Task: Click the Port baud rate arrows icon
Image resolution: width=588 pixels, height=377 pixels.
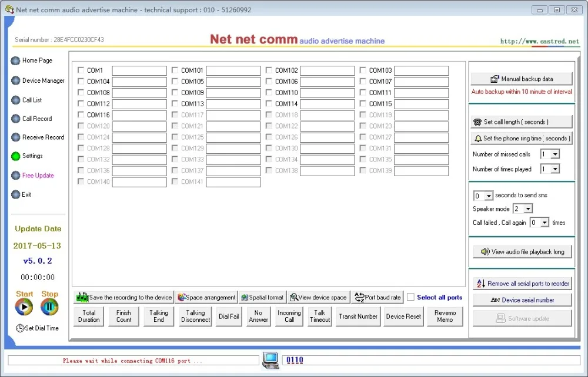Action: pos(359,297)
